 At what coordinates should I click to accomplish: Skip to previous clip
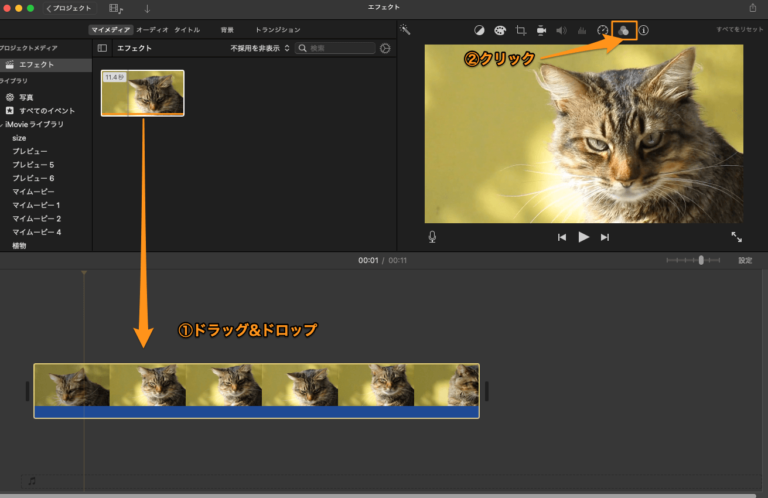click(x=562, y=237)
